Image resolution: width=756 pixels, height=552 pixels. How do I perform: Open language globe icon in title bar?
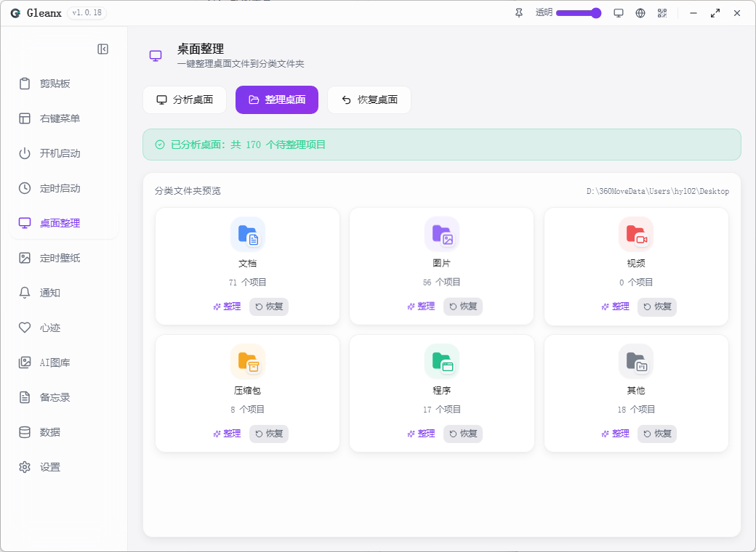(x=640, y=14)
